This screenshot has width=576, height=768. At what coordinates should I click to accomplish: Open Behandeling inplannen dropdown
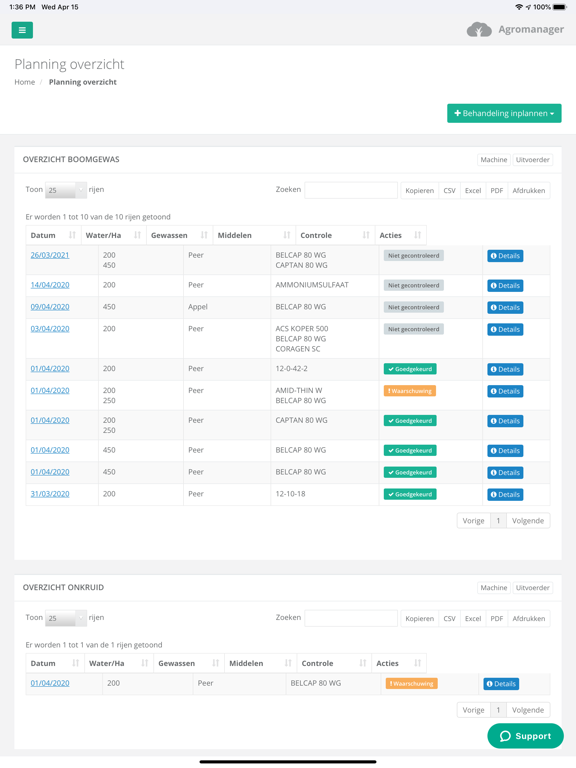coord(504,113)
